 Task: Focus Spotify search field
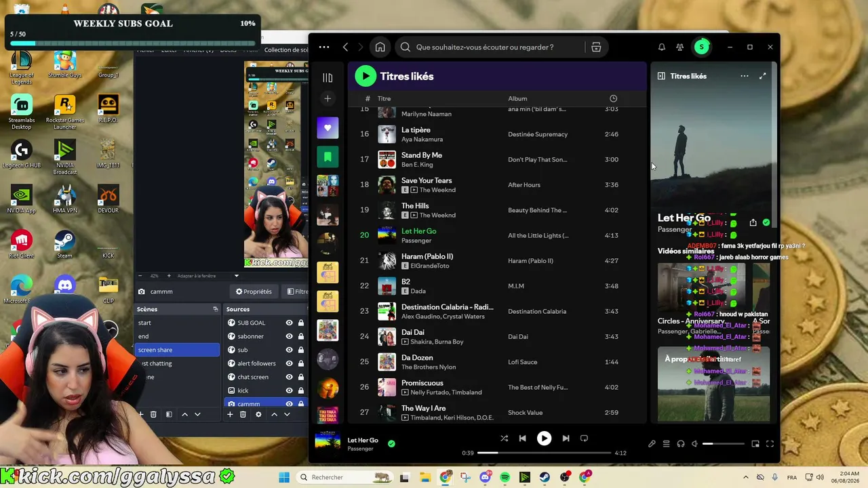pyautogui.click(x=490, y=47)
